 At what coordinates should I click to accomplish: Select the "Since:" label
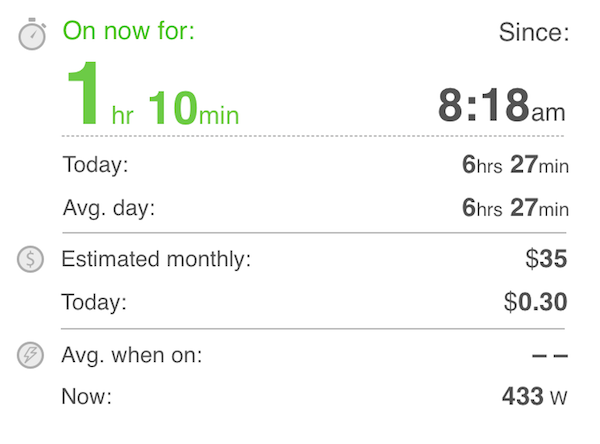534,33
